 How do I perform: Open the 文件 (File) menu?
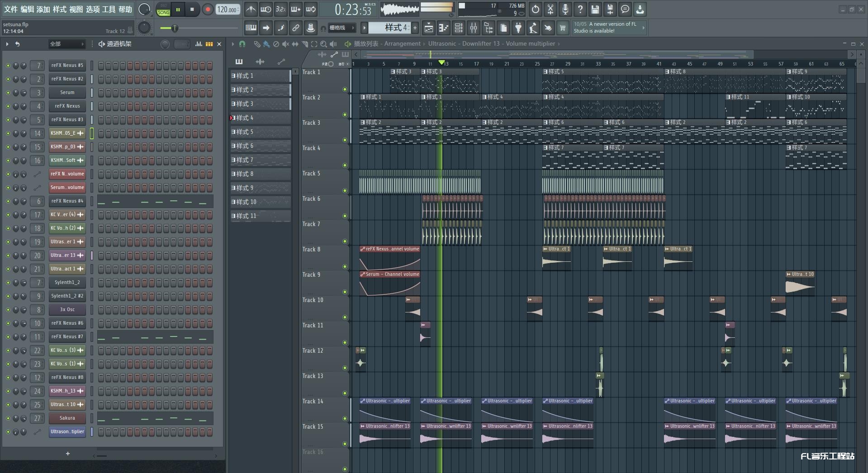(11, 9)
